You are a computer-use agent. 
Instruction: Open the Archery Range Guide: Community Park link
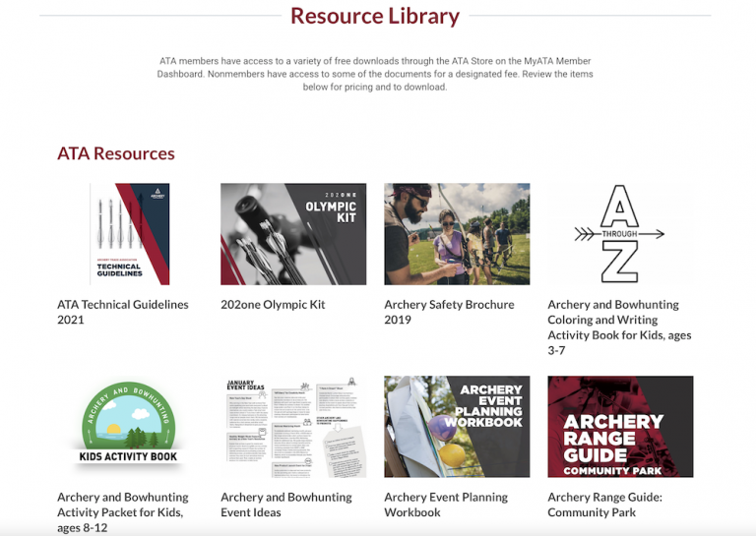(x=604, y=505)
